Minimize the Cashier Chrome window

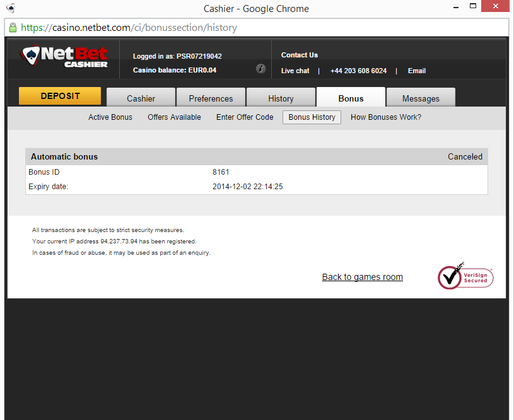tap(455, 7)
